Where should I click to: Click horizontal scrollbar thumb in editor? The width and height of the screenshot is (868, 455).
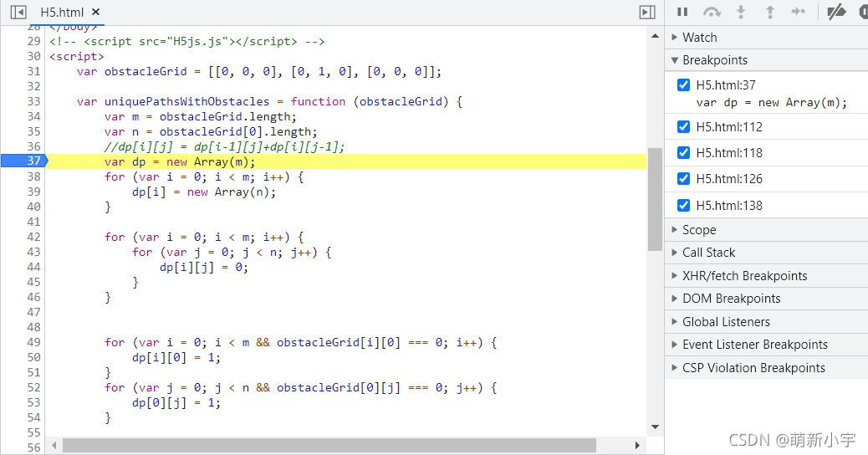tap(329, 445)
